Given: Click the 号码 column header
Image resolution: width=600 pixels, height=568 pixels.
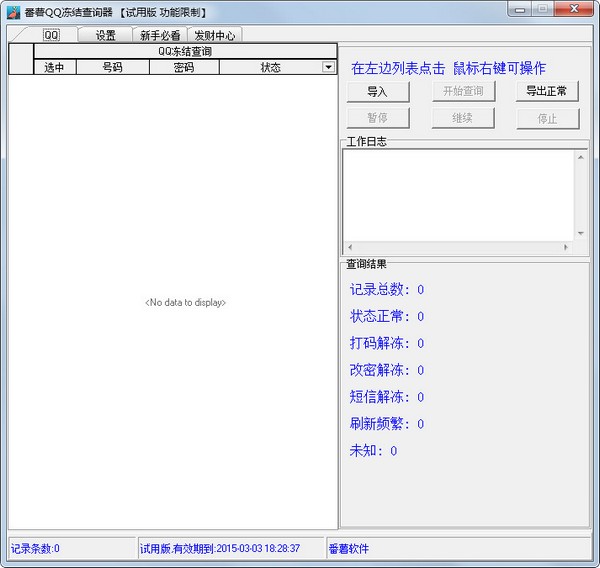Looking at the screenshot, I should (113, 68).
